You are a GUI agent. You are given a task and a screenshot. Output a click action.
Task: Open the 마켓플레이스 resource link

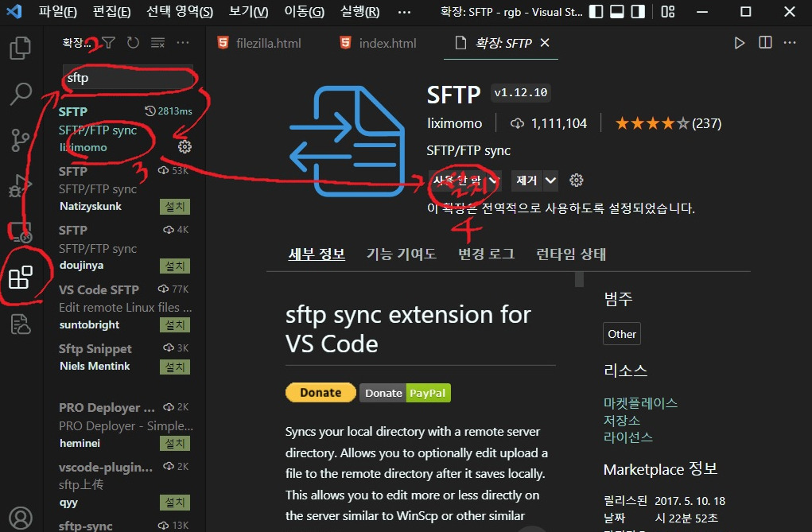[640, 403]
